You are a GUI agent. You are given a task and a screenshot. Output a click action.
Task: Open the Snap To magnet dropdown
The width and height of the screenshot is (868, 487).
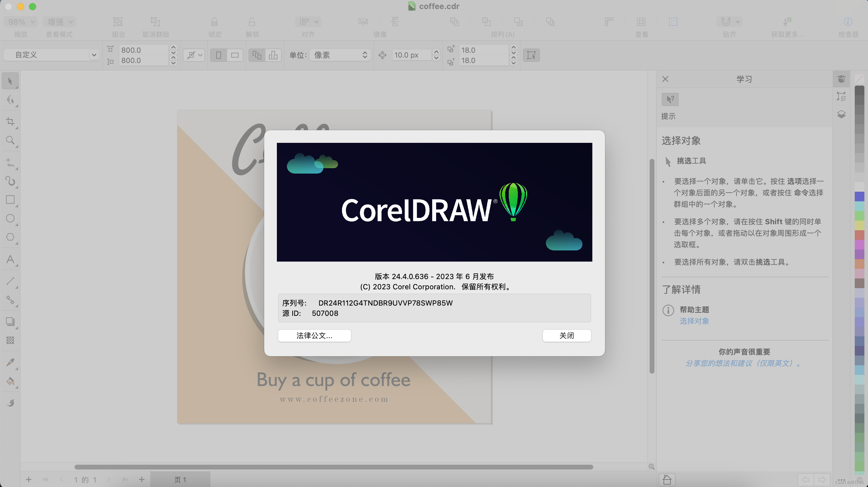729,22
